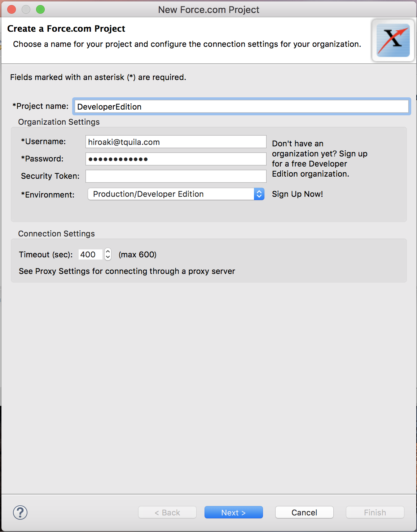The height and width of the screenshot is (532, 417).
Task: Click the "*Username:" label
Action: pyautogui.click(x=43, y=141)
